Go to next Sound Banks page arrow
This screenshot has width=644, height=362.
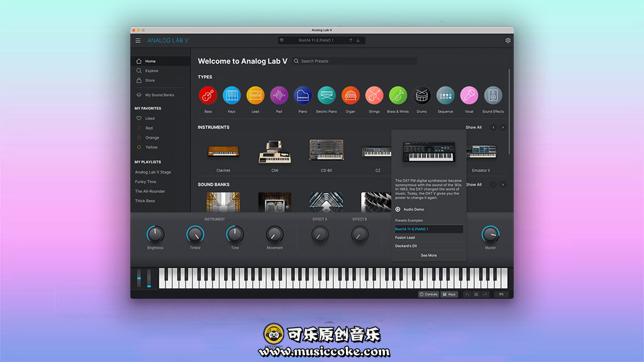[502, 185]
